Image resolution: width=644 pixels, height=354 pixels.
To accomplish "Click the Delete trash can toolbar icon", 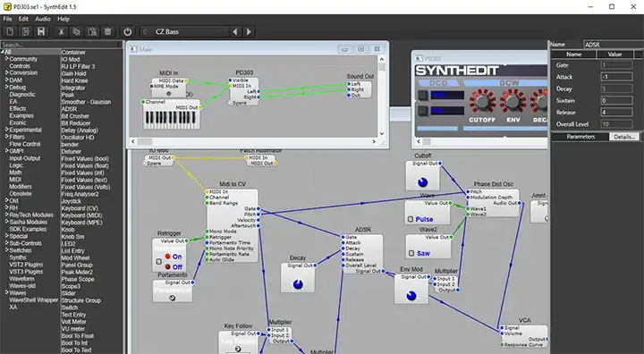I will (x=107, y=31).
